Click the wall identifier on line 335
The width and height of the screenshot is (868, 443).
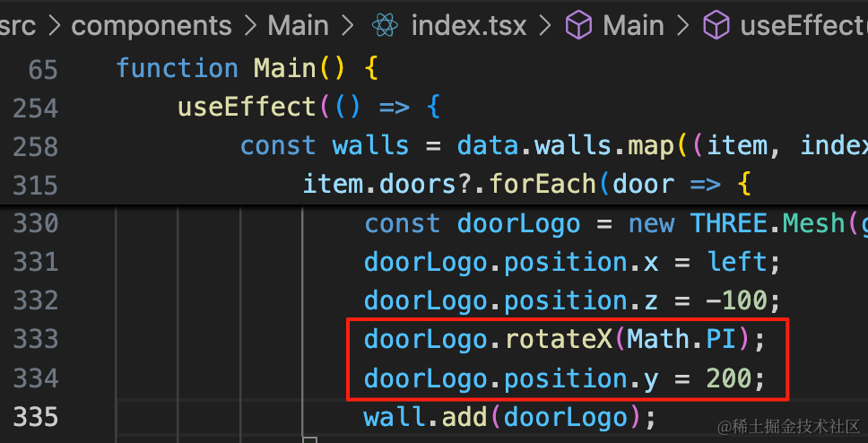tap(395, 416)
